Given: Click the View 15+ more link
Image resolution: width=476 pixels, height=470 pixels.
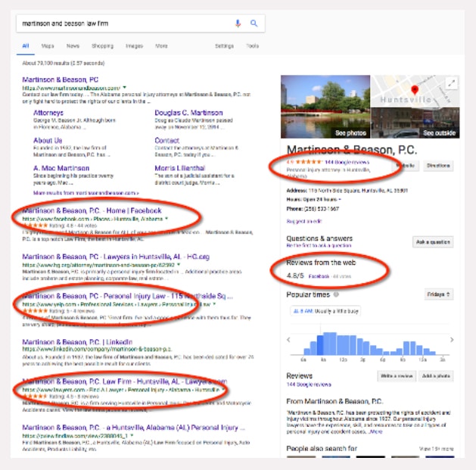Looking at the screenshot, I should [x=436, y=449].
